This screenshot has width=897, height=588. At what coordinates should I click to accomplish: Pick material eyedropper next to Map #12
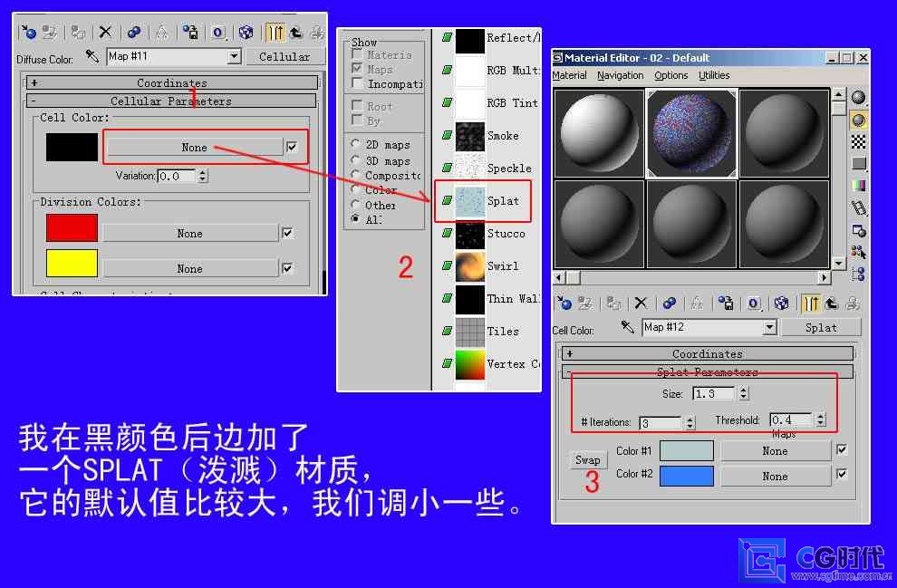click(x=628, y=327)
